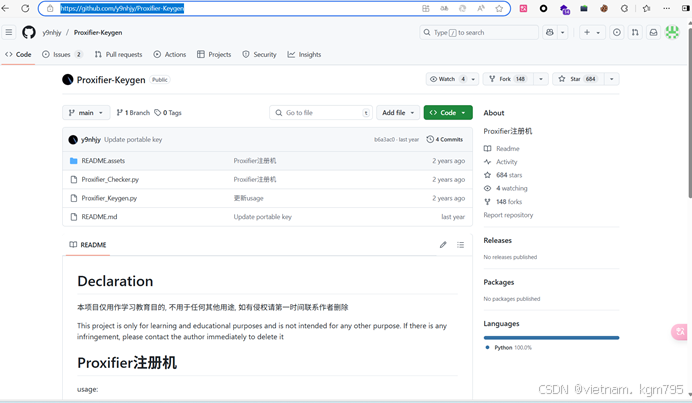This screenshot has width=692, height=403.
Task: Open the user profile avatar menu
Action: (672, 32)
